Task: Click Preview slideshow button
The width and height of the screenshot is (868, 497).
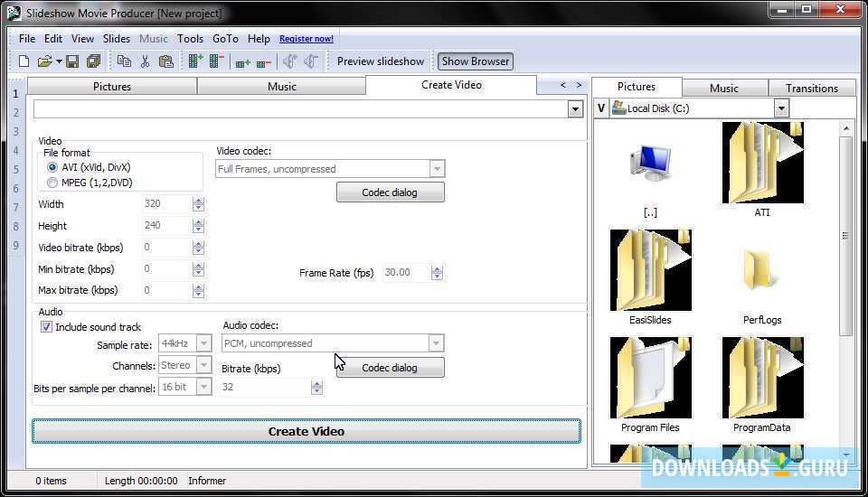Action: pyautogui.click(x=381, y=61)
